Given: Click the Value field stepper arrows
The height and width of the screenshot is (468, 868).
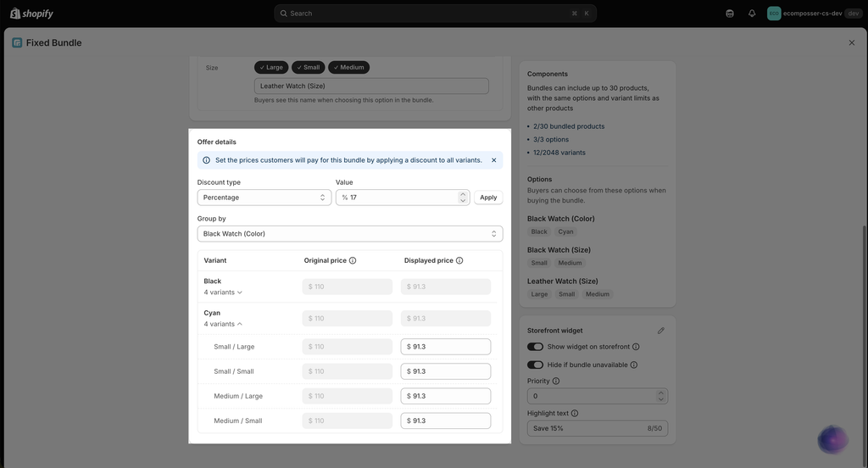Looking at the screenshot, I should 463,198.
